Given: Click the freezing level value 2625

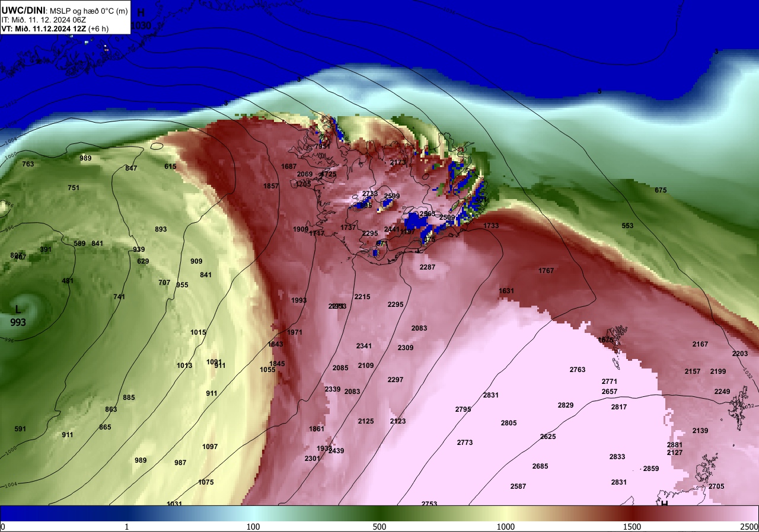Looking at the screenshot, I should [x=548, y=437].
